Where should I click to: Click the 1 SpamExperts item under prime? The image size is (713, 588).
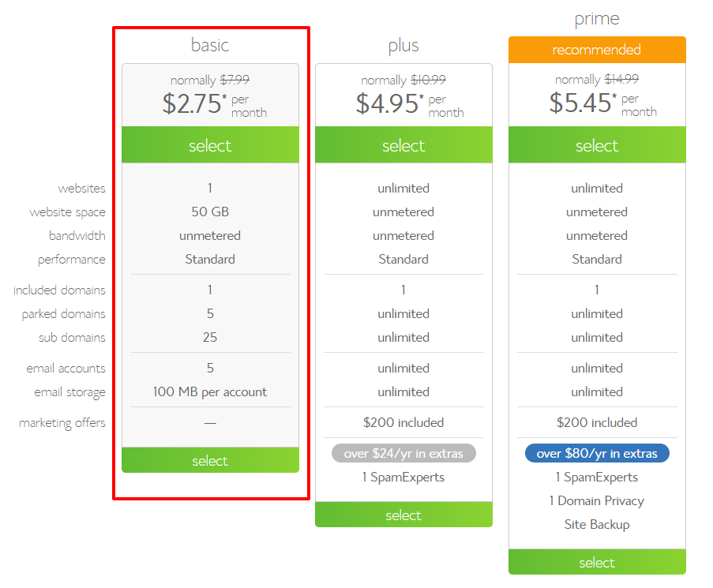point(596,477)
